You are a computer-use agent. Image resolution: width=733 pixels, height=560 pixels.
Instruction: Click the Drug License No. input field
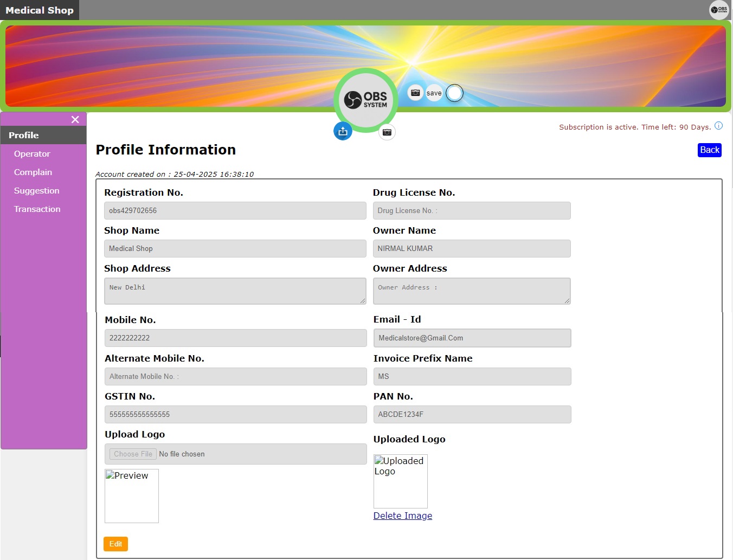coord(471,211)
